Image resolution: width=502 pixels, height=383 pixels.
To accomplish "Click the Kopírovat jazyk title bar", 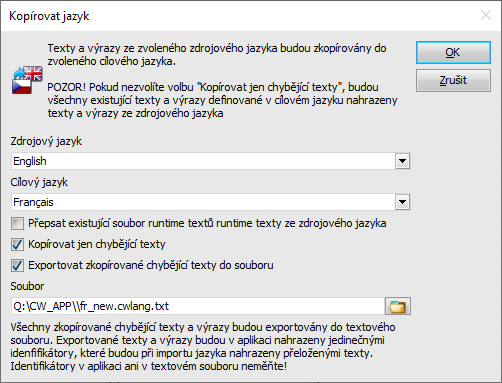I will [233, 16].
